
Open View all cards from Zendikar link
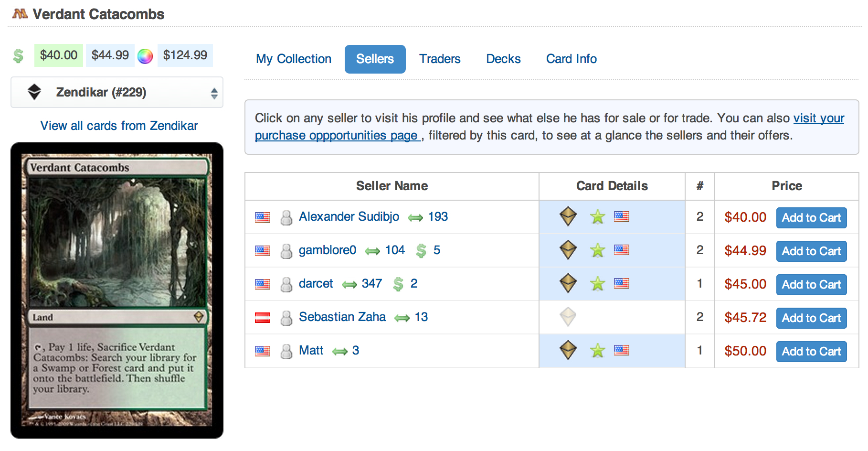[119, 126]
